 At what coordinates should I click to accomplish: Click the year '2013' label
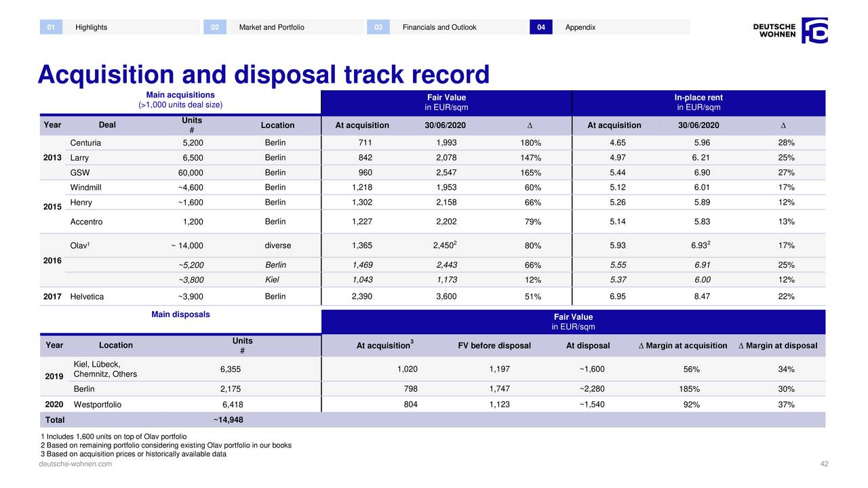click(53, 158)
